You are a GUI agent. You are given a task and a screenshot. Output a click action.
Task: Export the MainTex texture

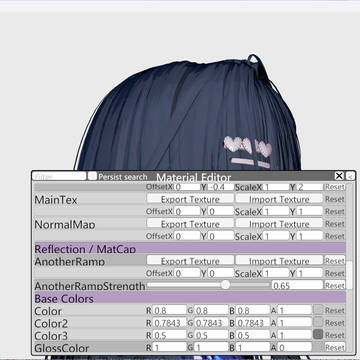tap(190, 199)
